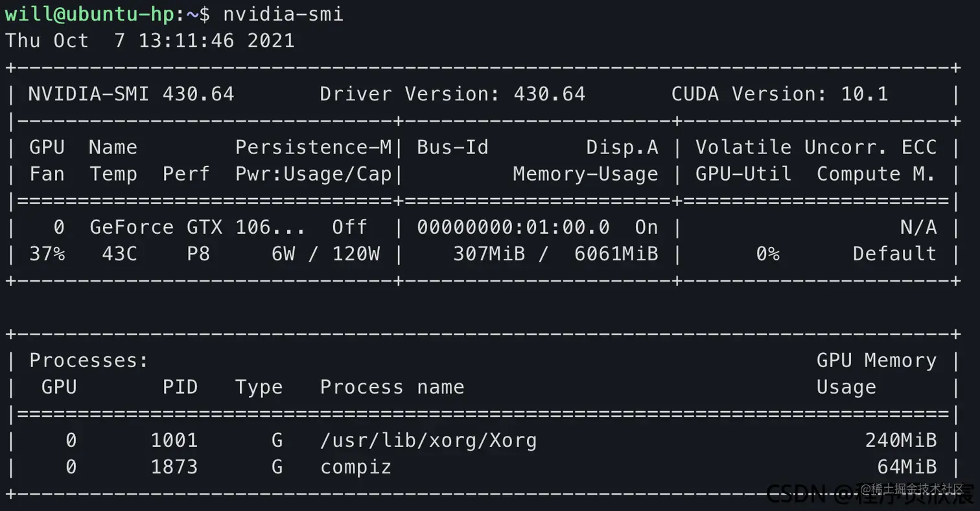Click the total memory value 6061MiB
Image resolution: width=980 pixels, height=511 pixels.
[616, 253]
